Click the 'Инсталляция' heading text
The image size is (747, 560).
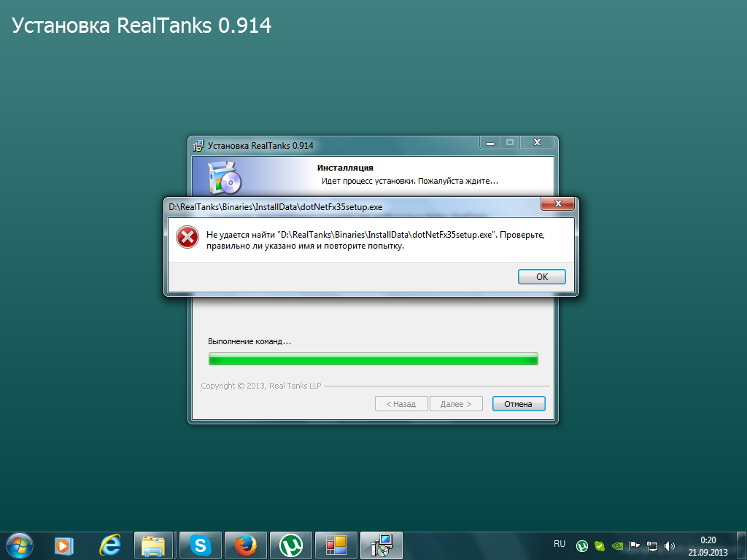click(x=345, y=168)
